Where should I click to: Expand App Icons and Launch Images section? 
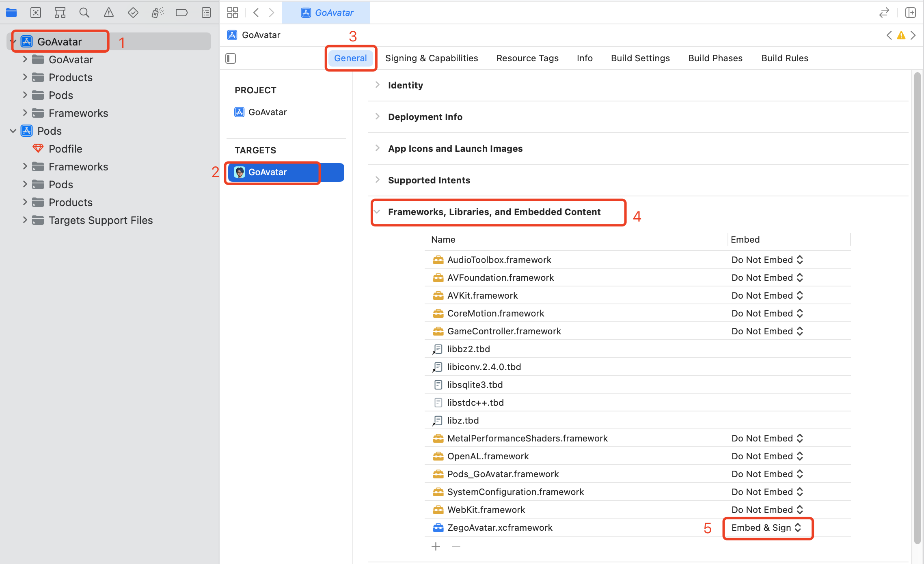378,148
